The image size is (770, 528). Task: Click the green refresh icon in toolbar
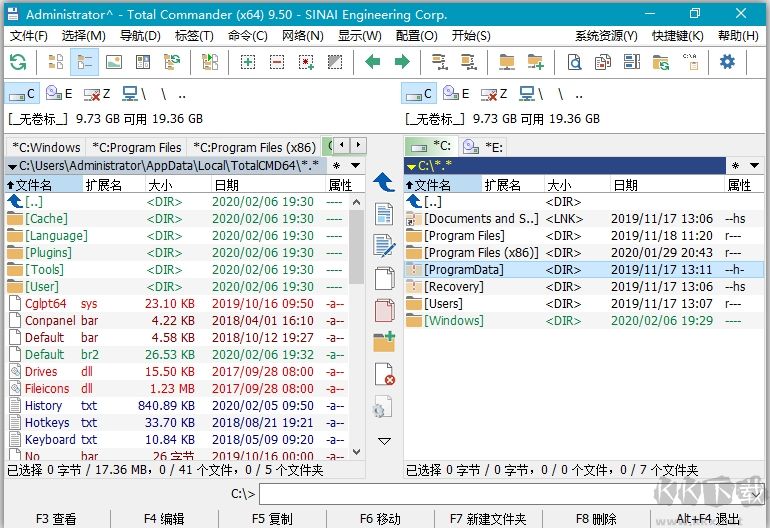coord(18,62)
